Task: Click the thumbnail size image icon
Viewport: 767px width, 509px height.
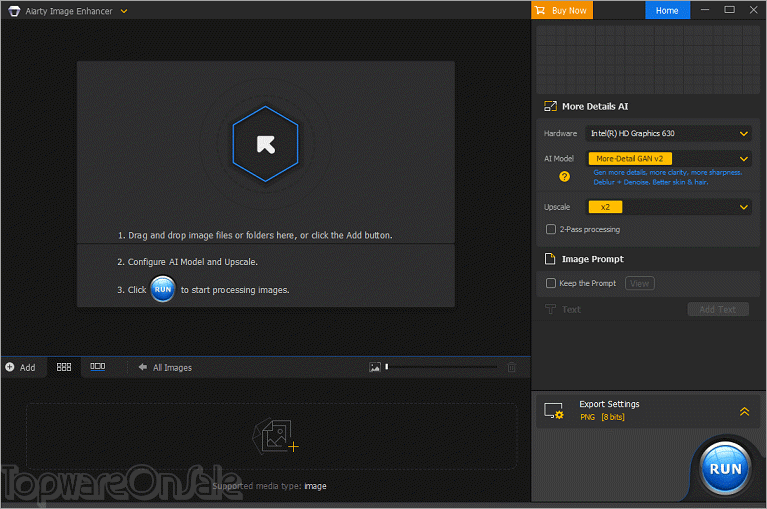Action: point(375,367)
